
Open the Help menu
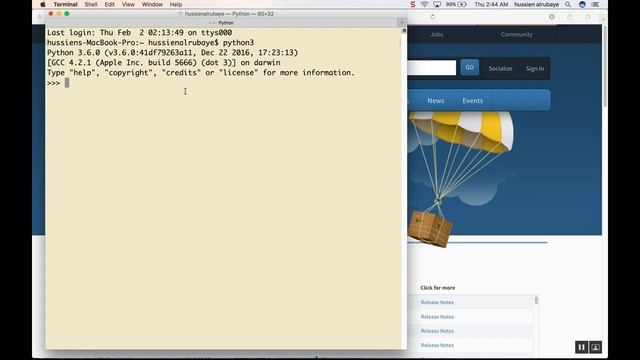[x=176, y=4]
